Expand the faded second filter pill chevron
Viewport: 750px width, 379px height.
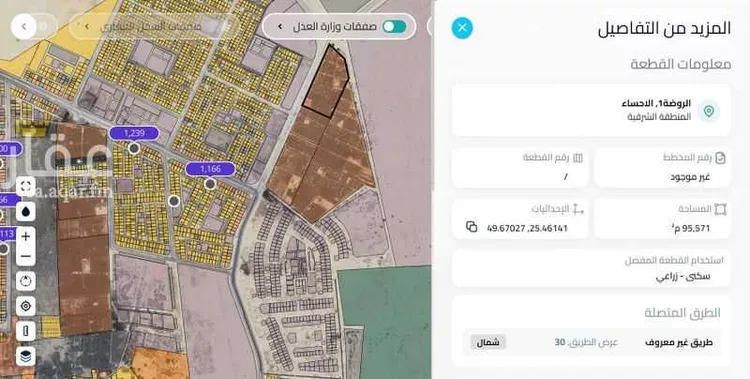click(x=87, y=26)
